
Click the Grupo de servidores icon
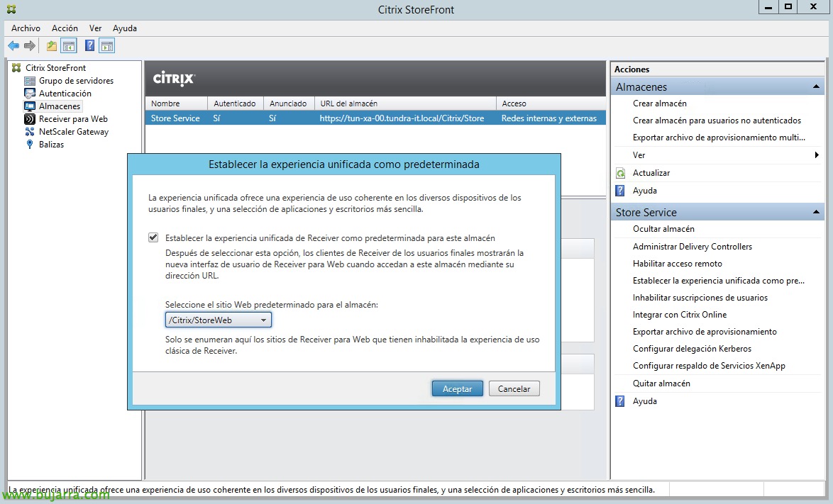[30, 81]
